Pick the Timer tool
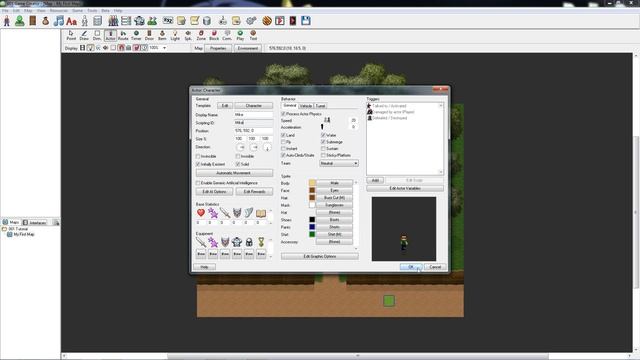Image resolution: width=640 pixels, height=360 pixels. (136, 36)
